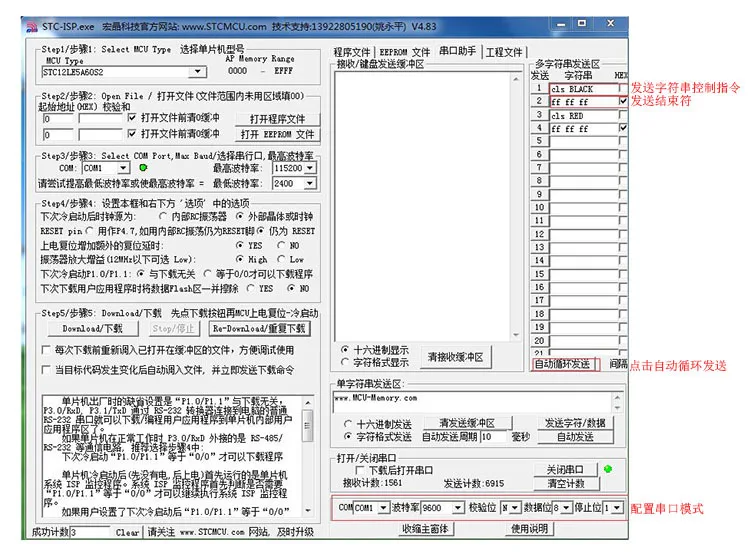Image resolution: width=750 pixels, height=557 pixels.
Task: Click the STC-ISP app icon in title bar
Action: (x=32, y=27)
